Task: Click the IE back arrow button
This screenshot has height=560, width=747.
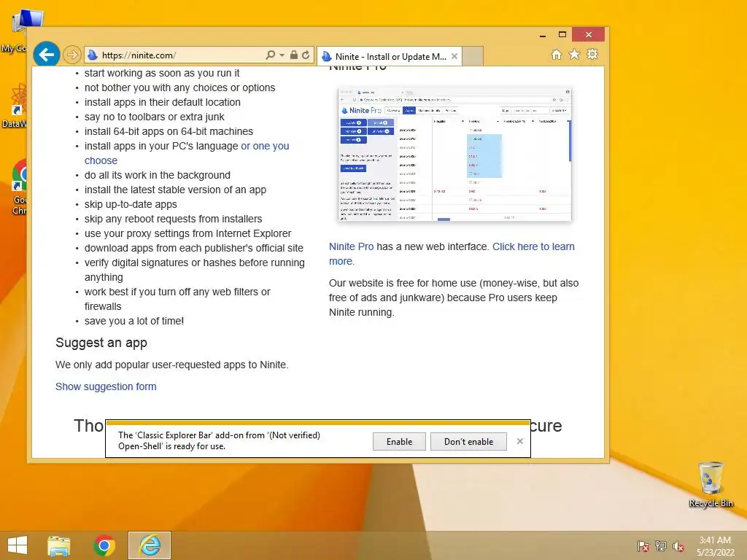Action: [46, 55]
